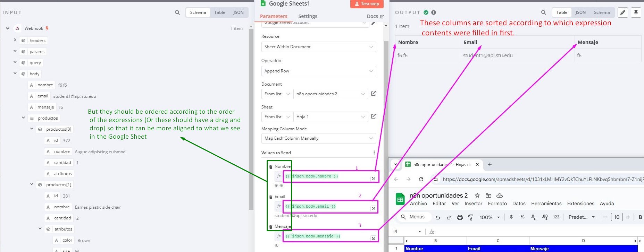
Task: Open expression editor for Nombre expression
Action: point(373,179)
